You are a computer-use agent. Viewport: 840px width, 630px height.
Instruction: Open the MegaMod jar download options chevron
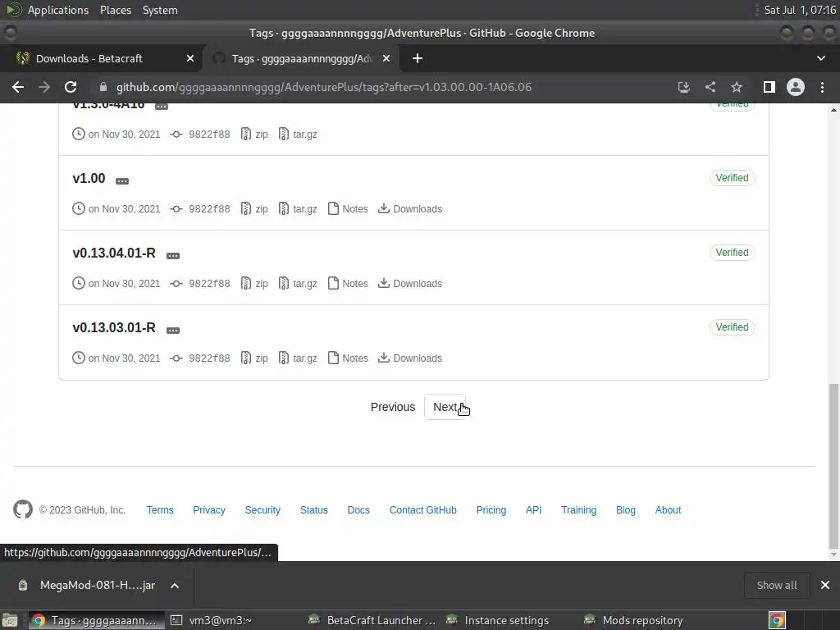(175, 586)
